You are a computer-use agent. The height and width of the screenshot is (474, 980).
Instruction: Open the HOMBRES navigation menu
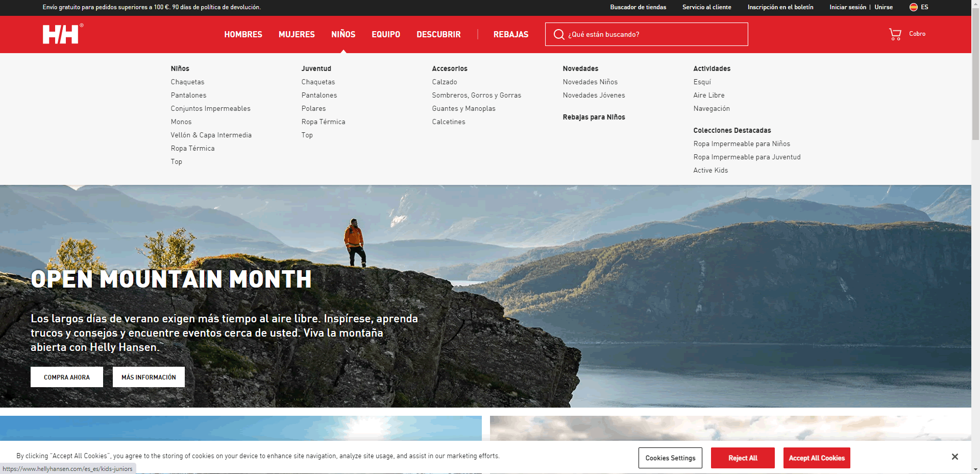243,34
